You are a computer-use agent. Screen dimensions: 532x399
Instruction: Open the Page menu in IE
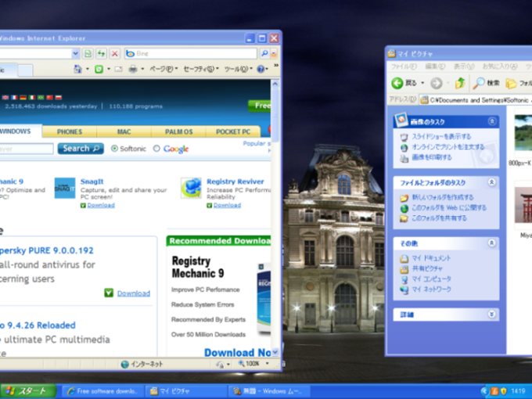[x=164, y=69]
